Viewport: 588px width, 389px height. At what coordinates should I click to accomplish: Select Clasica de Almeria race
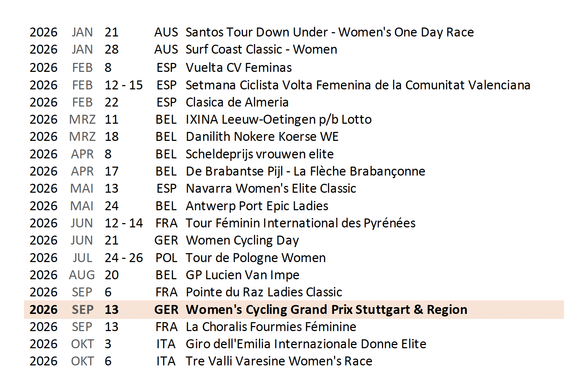(237, 102)
